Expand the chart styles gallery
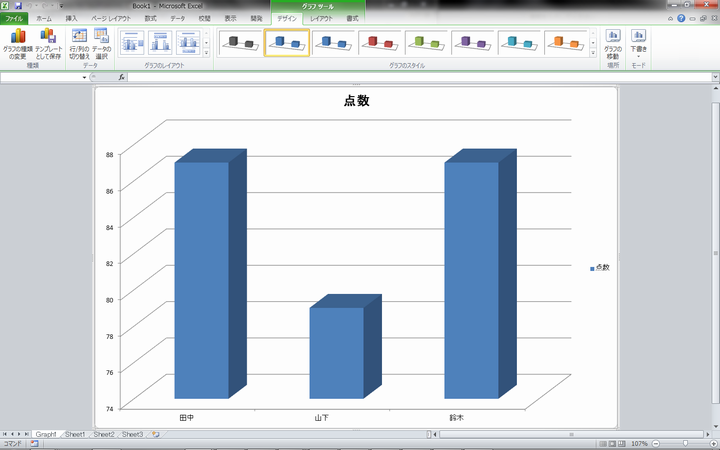720x450 pixels. pyautogui.click(x=592, y=52)
